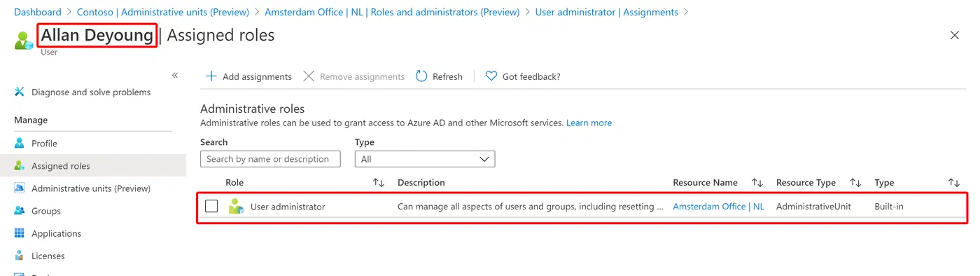
Task: Click the Resource Name column header
Action: (x=705, y=182)
